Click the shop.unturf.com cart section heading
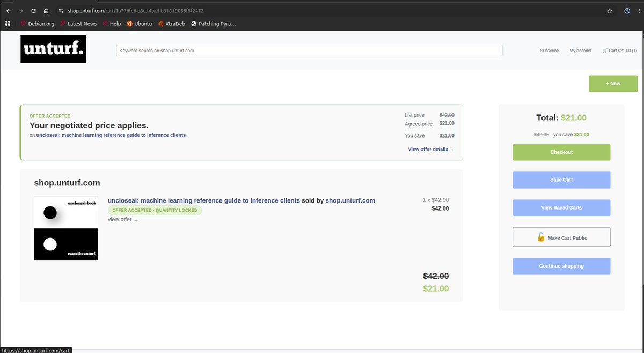Viewport: 644px width, 353px height. point(67,183)
